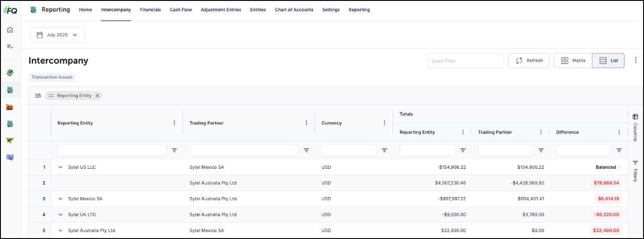Open the Columns side panel
644x239 pixels.
pyautogui.click(x=635, y=127)
